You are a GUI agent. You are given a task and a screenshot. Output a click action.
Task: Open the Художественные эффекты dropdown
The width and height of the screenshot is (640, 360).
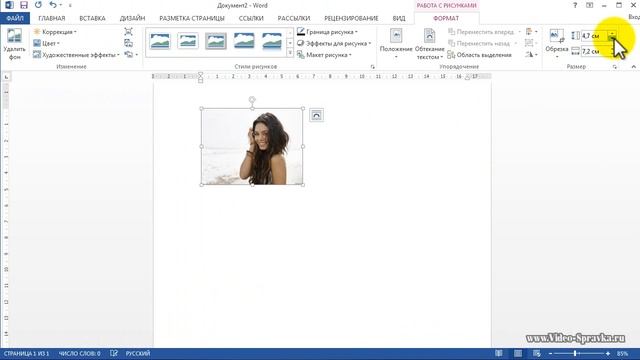[x=77, y=55]
